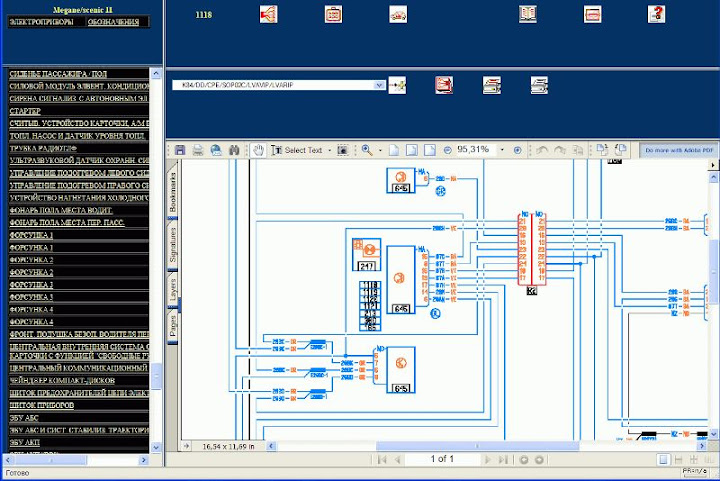Select the Snapshot tool icon
Image resolution: width=720 pixels, height=481 pixels.
pyautogui.click(x=343, y=150)
